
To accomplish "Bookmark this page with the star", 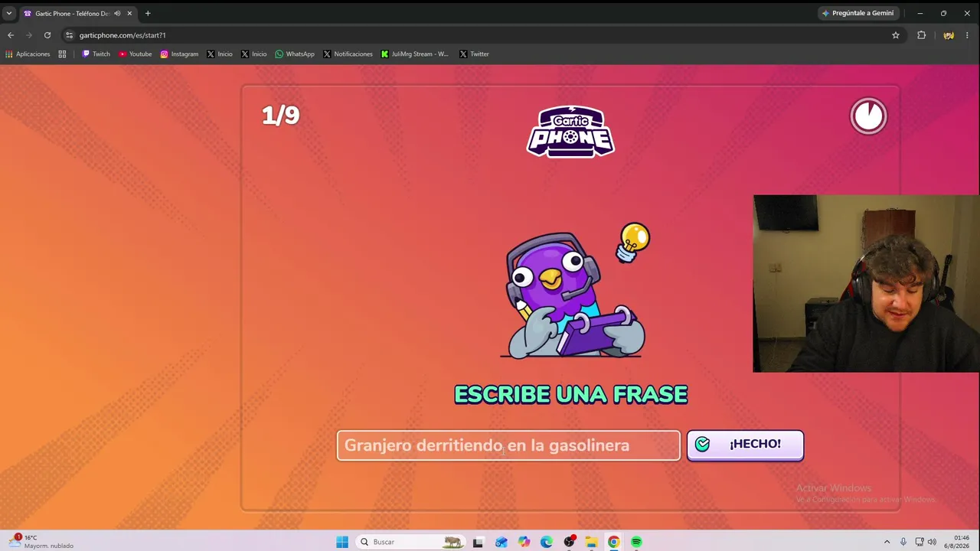I will (x=896, y=35).
